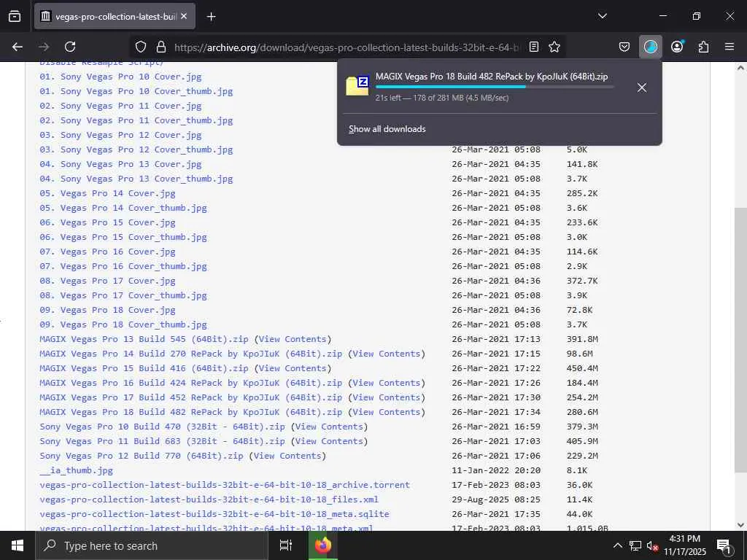
Task: Open the _files.xml file link
Action: point(209,500)
